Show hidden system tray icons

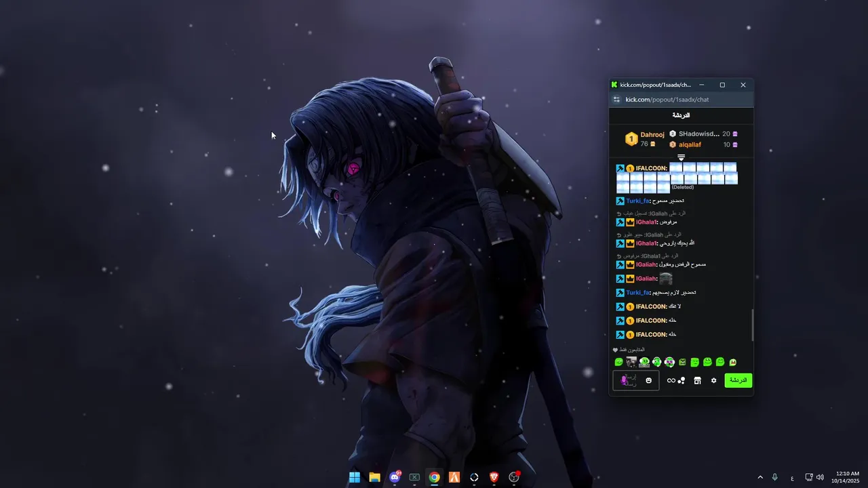[760, 477]
